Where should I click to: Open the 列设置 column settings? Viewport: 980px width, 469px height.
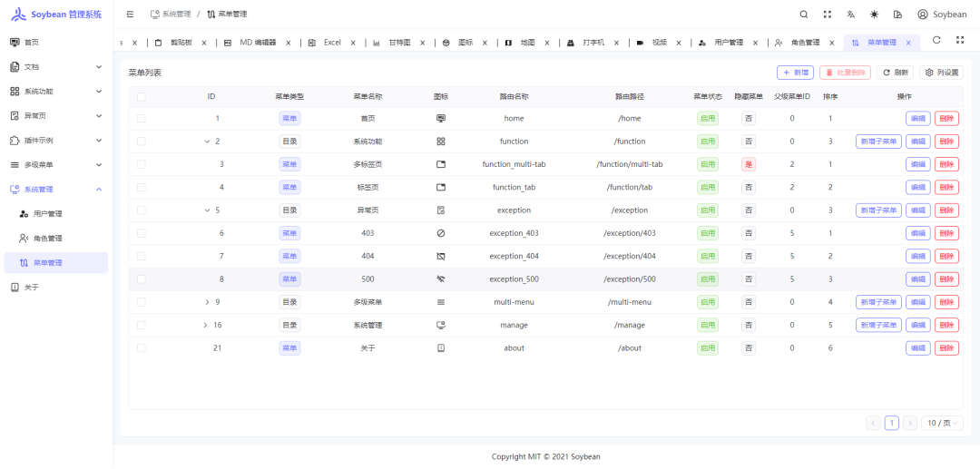coord(941,73)
